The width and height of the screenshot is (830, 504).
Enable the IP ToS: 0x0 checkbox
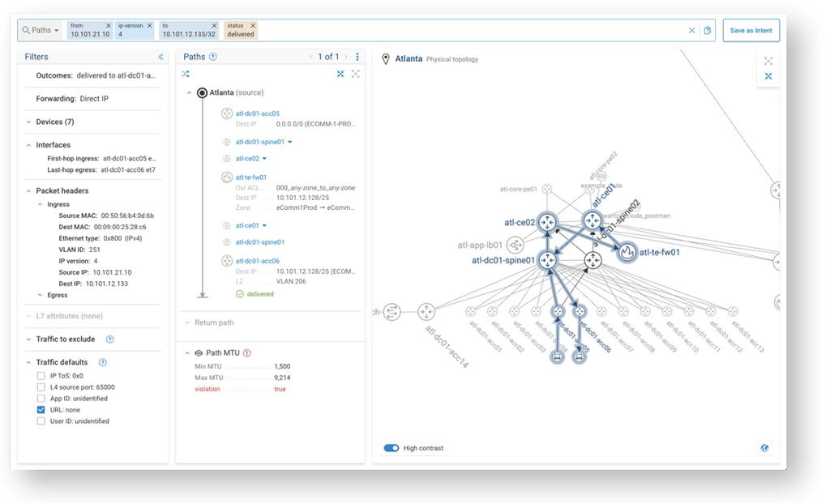[41, 376]
